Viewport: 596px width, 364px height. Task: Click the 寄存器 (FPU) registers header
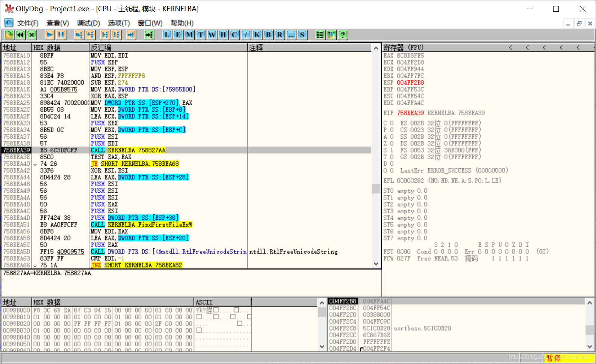pyautogui.click(x=403, y=48)
